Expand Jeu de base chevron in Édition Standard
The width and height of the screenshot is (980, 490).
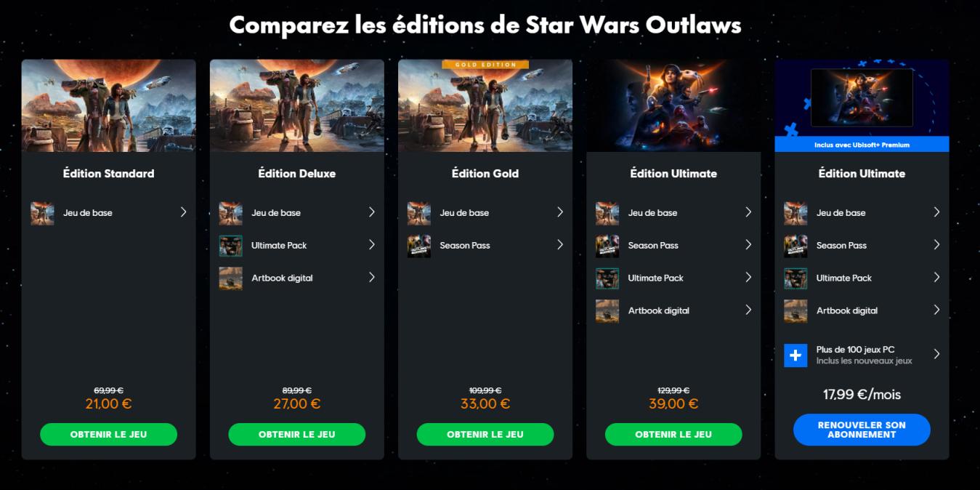[x=183, y=212]
